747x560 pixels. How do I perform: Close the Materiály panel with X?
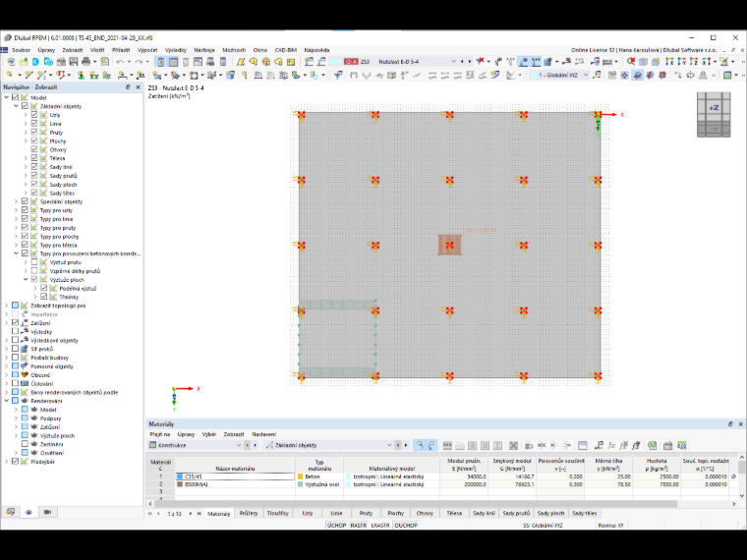pos(740,423)
